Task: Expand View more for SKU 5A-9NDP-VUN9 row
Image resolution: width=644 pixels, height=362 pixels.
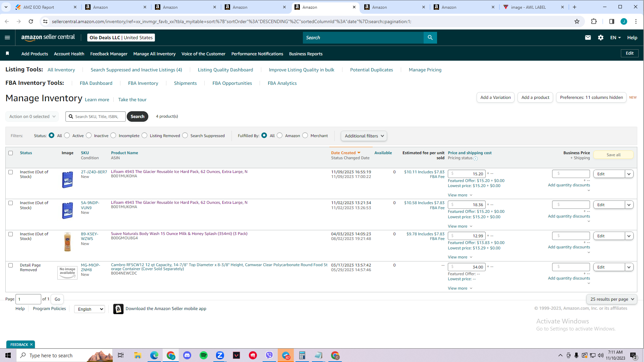Action: 460,226
